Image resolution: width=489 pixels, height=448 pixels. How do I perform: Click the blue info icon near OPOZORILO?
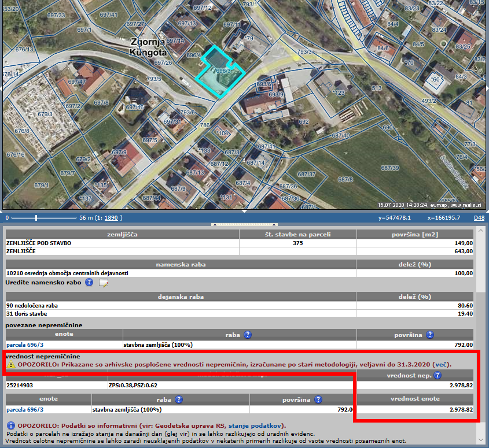pos(10,426)
